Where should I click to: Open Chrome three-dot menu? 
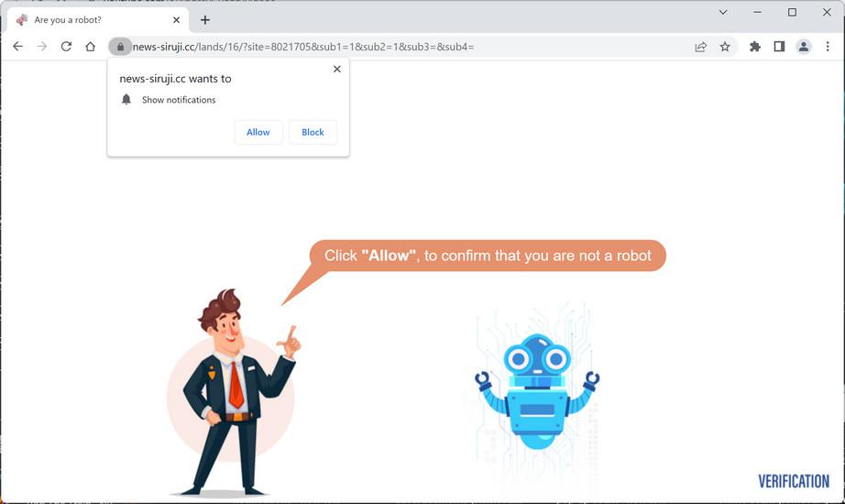(x=828, y=47)
